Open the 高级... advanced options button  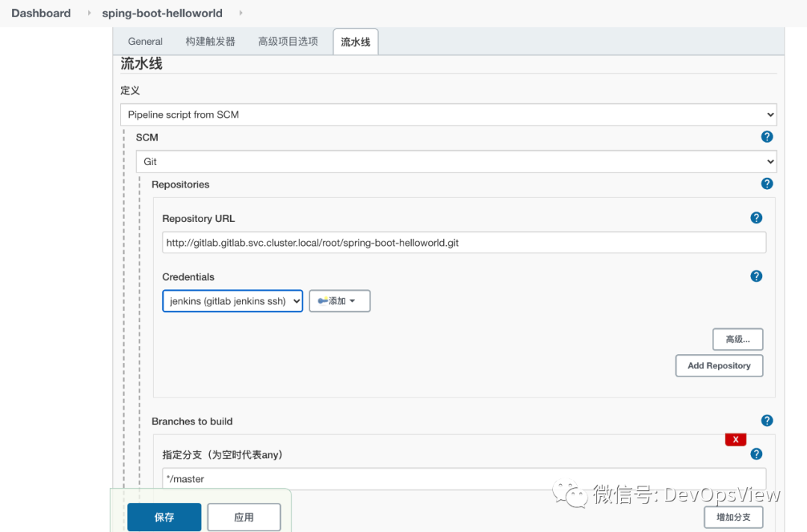(x=738, y=339)
